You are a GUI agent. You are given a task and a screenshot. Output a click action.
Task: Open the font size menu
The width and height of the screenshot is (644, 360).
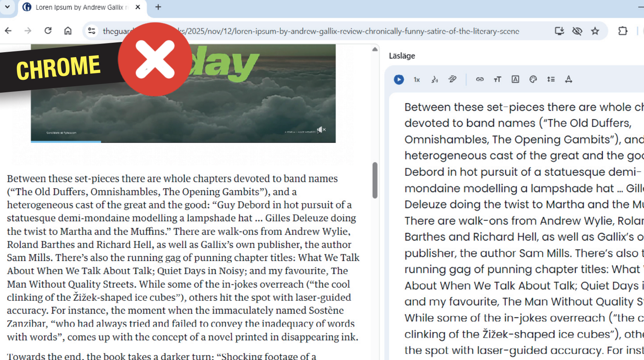point(497,79)
